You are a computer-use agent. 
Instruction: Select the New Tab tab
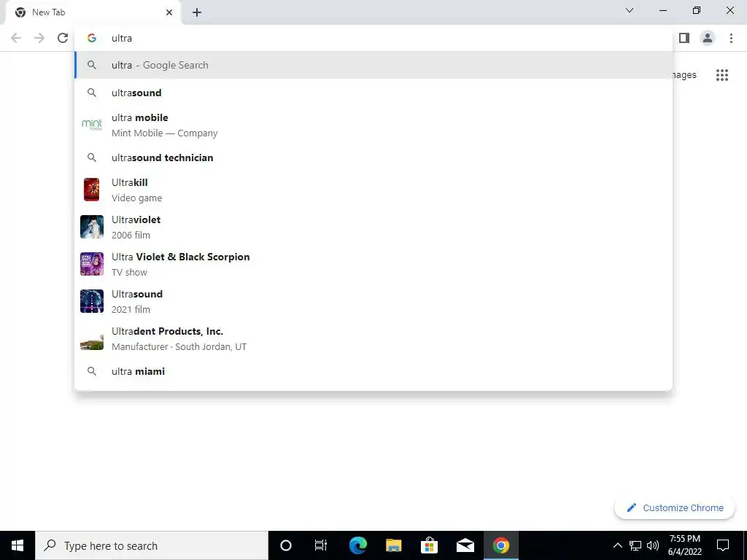(93, 12)
